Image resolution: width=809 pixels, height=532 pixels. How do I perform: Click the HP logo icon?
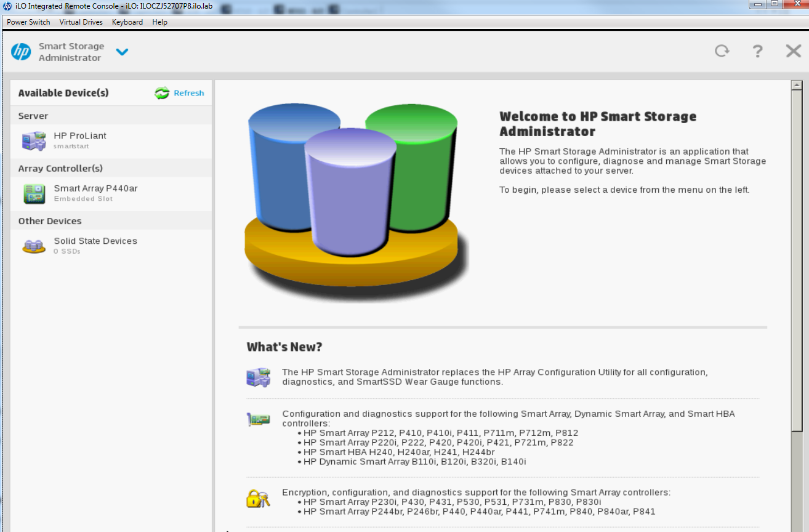21,52
